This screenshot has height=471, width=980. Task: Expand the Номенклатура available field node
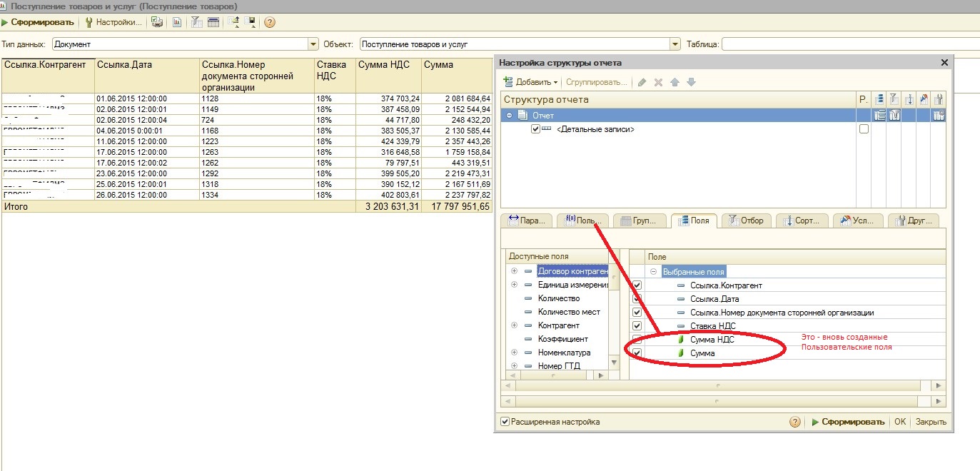pyautogui.click(x=512, y=353)
